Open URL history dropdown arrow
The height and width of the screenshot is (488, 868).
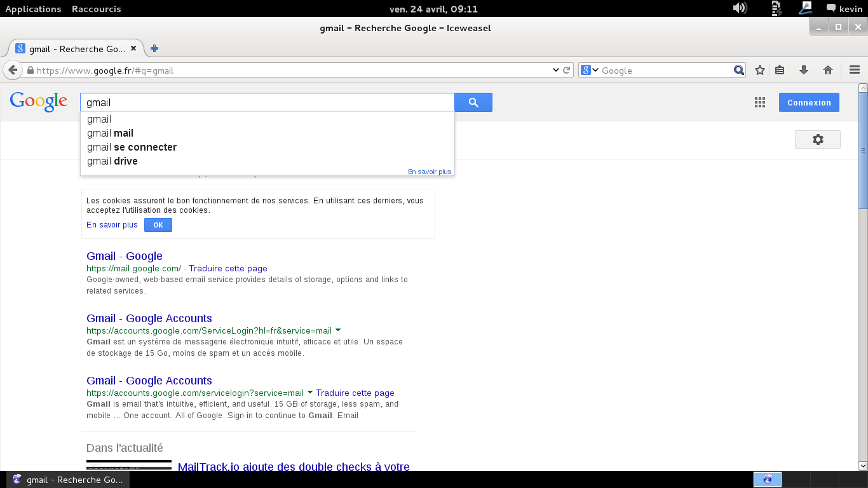tap(556, 71)
